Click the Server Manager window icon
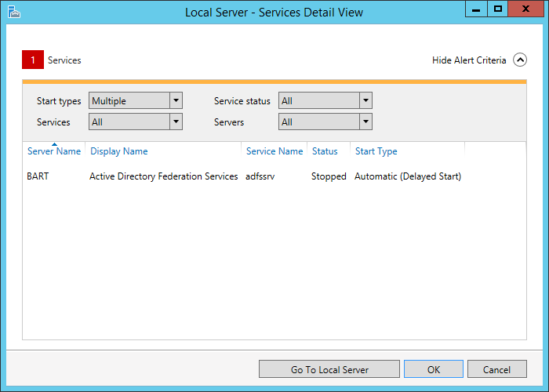Viewport: 549px width, 392px height. pyautogui.click(x=14, y=12)
